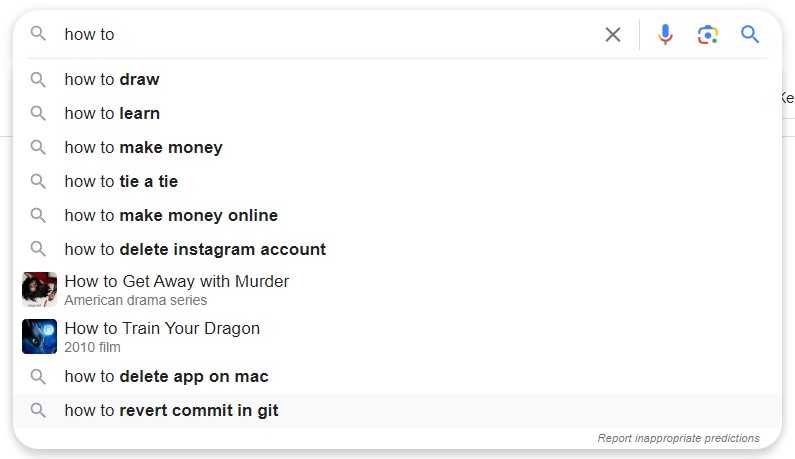Select the 'how to learn' suggestion
795x459 pixels.
[397, 114]
